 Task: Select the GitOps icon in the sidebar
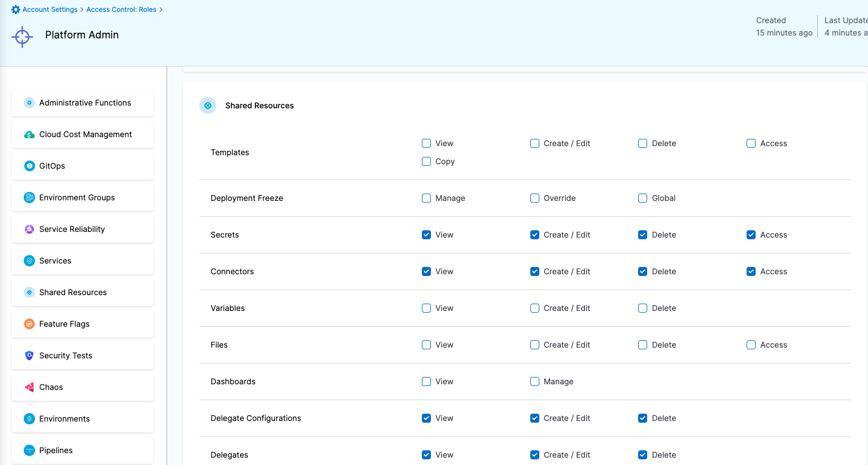pos(29,165)
